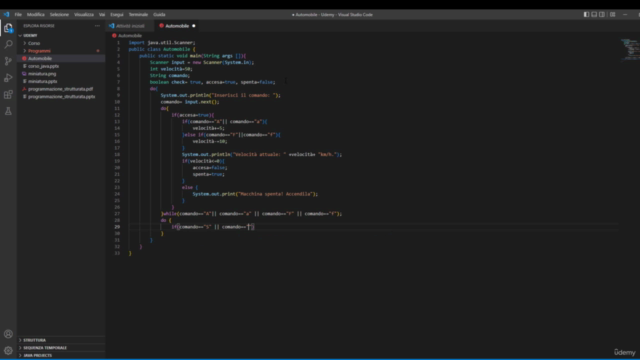Expand the Programmi folder

[x=61, y=51]
